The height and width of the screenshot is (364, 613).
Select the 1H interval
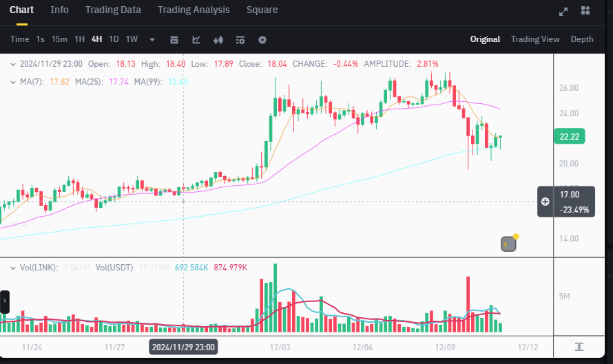pyautogui.click(x=79, y=39)
